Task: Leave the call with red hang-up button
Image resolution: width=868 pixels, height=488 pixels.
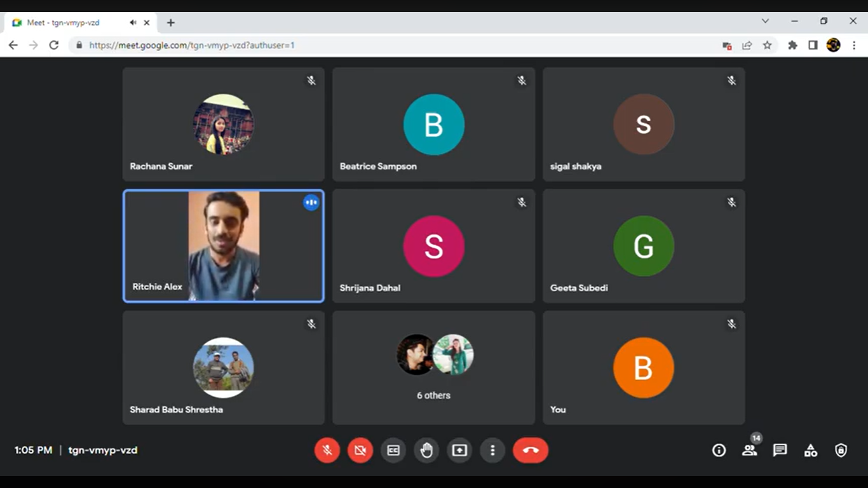Action: click(x=531, y=451)
